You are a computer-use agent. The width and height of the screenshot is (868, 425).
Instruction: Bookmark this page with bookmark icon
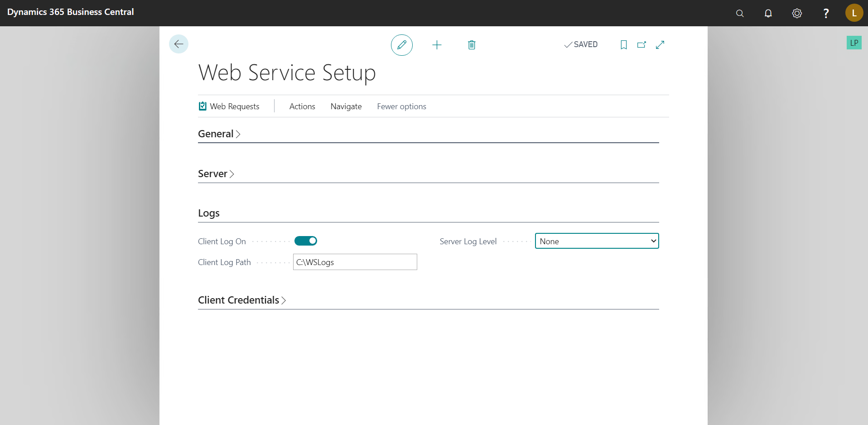[x=624, y=44]
